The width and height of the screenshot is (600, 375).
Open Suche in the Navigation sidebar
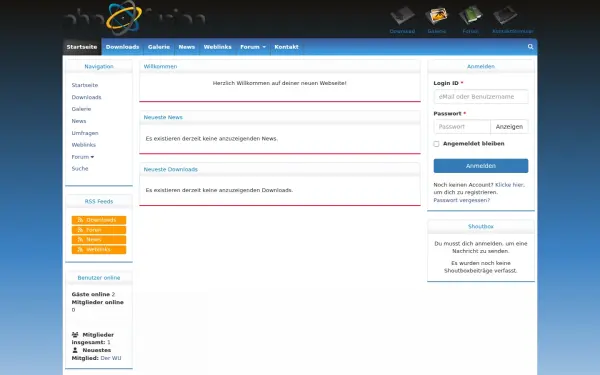[x=80, y=169]
